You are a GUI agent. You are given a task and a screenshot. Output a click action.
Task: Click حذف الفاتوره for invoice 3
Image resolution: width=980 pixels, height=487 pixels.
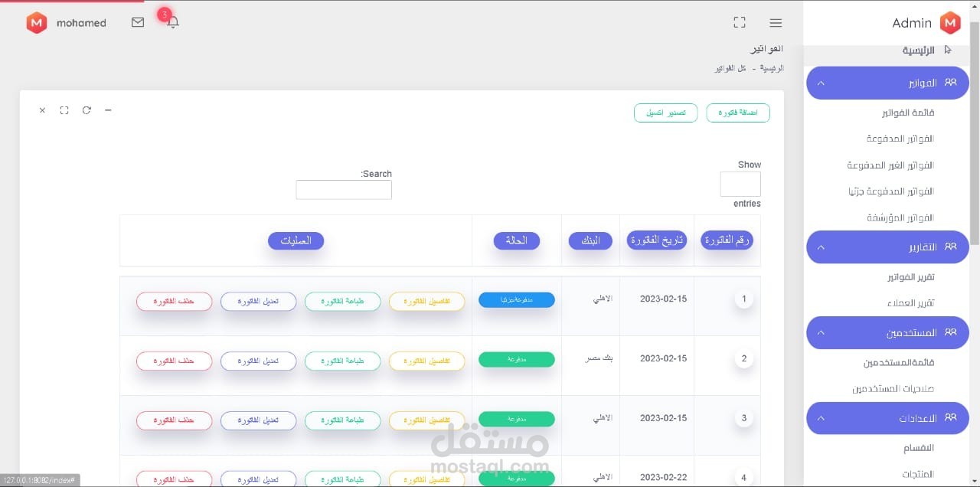click(x=174, y=420)
